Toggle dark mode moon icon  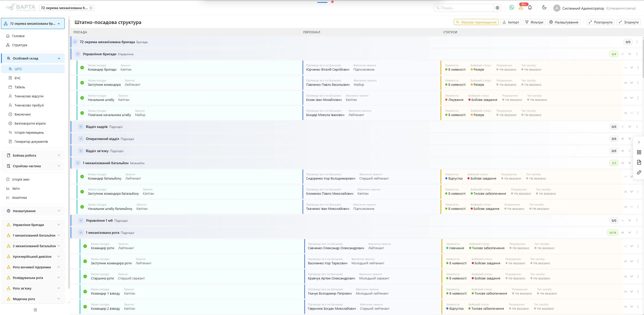(x=544, y=8)
